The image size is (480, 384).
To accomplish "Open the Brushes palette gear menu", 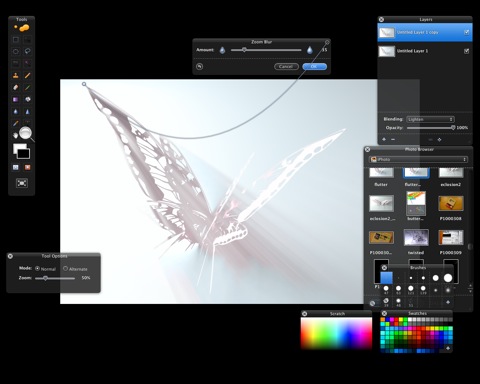I will pos(448,302).
